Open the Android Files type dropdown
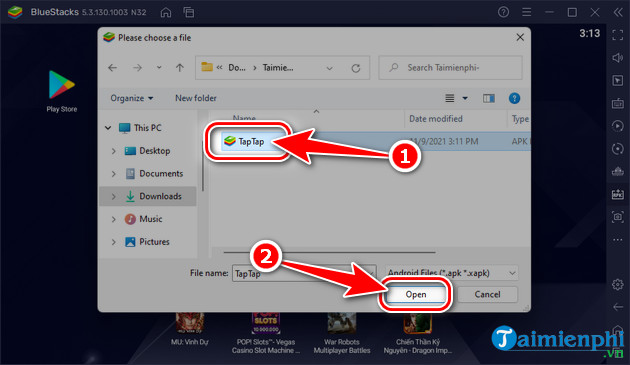 coord(452,273)
